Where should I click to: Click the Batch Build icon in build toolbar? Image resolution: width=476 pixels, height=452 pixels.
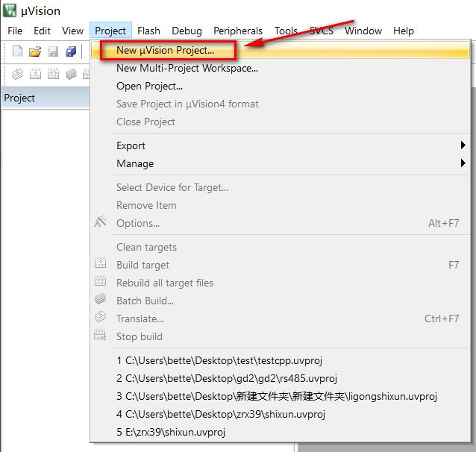71,74
